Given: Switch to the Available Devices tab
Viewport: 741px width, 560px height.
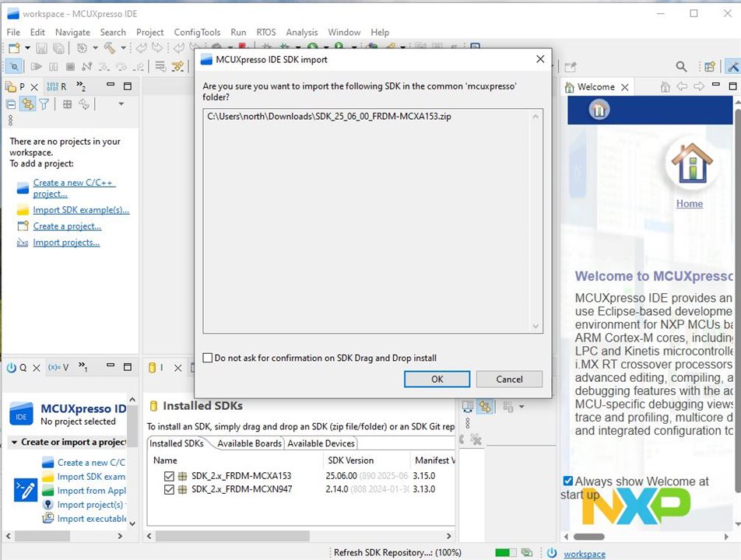Looking at the screenshot, I should pyautogui.click(x=321, y=443).
